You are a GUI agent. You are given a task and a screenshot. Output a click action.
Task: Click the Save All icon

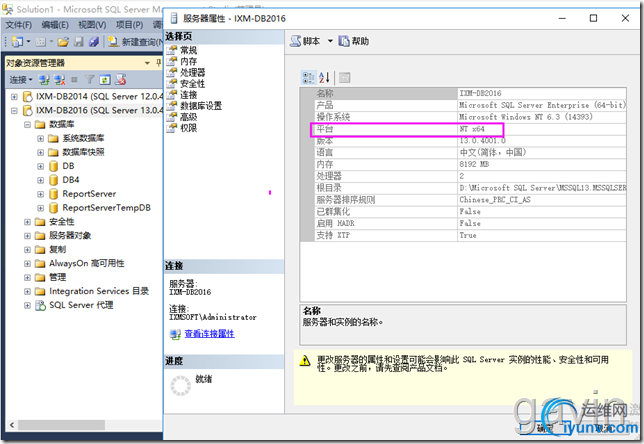pos(94,41)
